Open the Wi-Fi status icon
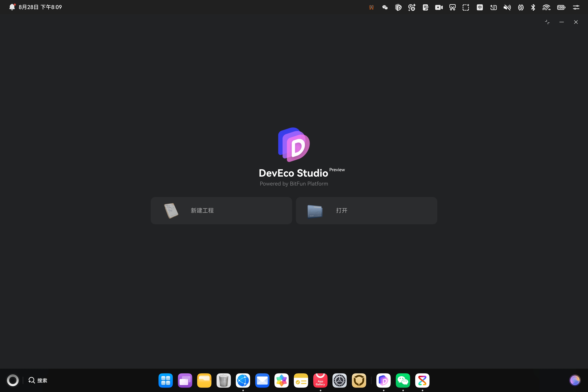 [x=547, y=8]
